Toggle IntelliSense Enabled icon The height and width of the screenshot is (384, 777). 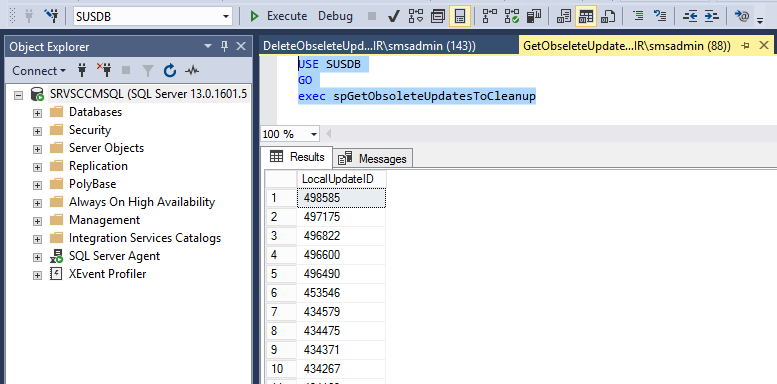pyautogui.click(x=460, y=16)
